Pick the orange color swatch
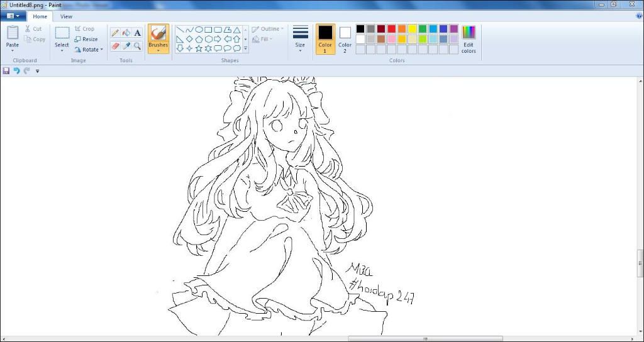 (x=402, y=29)
